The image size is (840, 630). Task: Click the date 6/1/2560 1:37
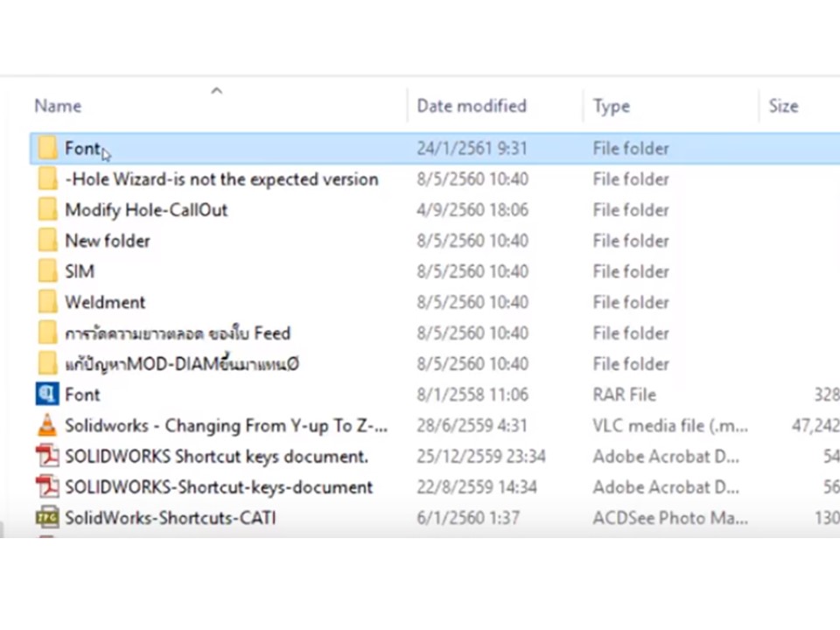[468, 518]
